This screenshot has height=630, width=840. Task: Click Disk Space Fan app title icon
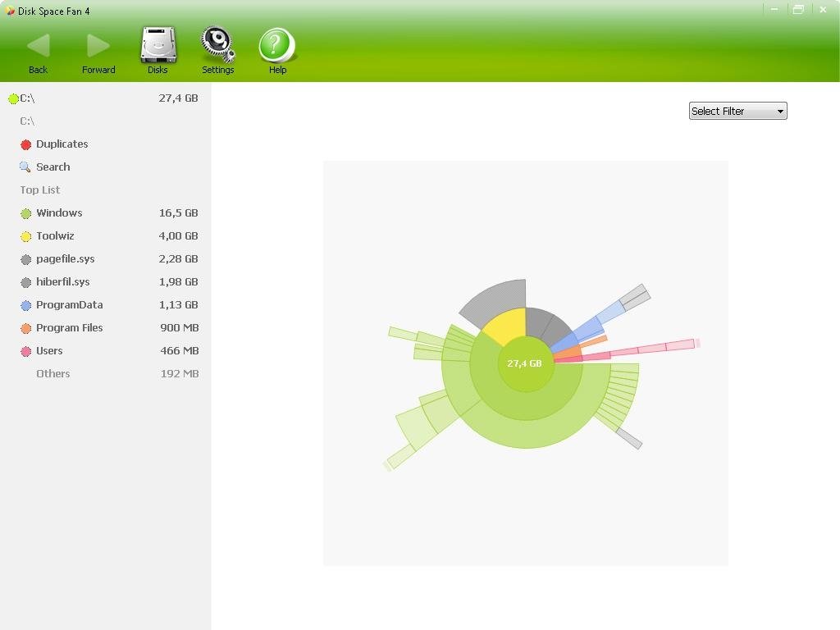point(10,10)
